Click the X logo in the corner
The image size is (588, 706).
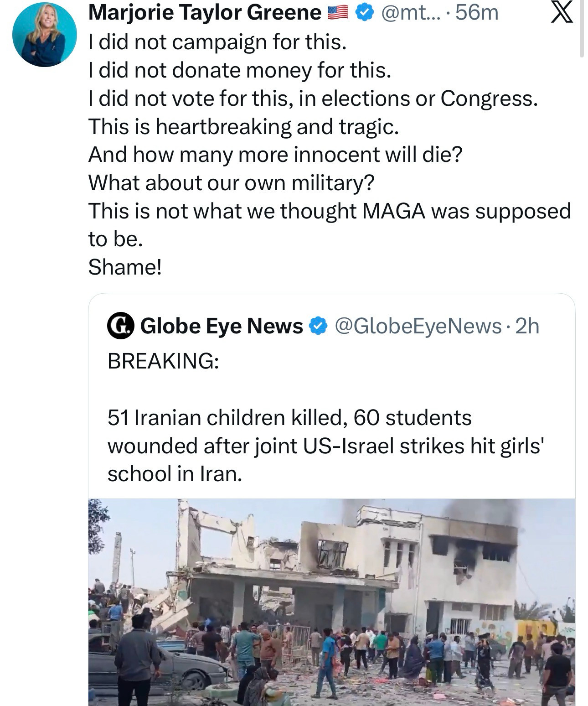click(x=561, y=13)
